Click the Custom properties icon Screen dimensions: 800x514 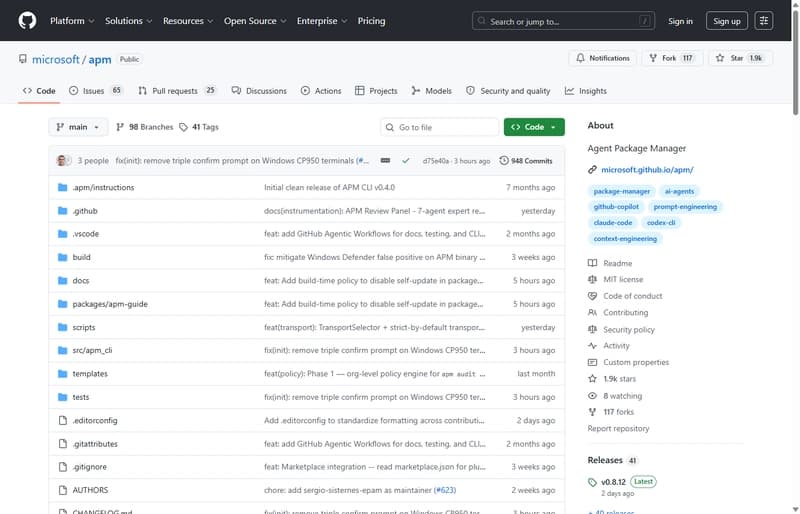592,362
